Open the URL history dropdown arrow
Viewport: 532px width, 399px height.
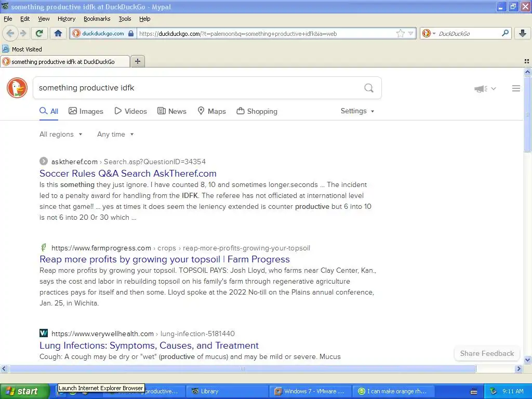410,33
